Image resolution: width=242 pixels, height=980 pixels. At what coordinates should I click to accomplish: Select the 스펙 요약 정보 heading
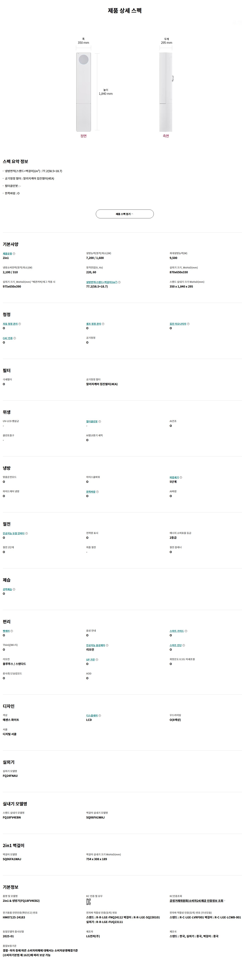(x=15, y=162)
